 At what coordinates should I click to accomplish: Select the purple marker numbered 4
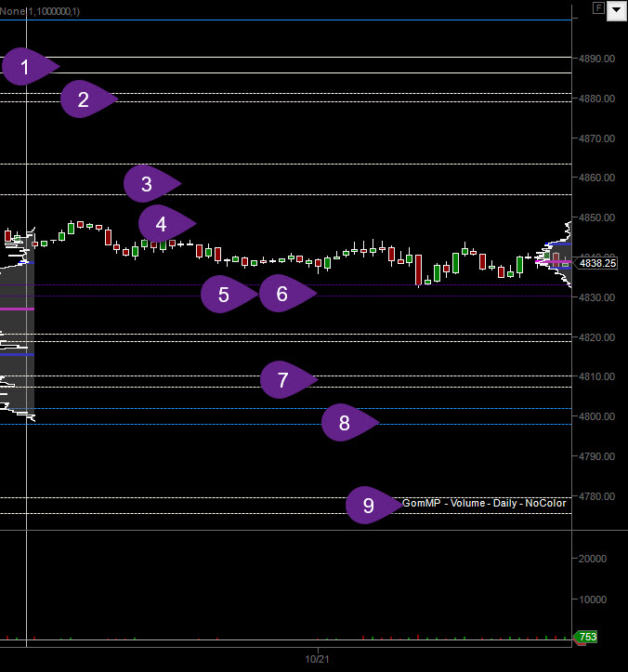pyautogui.click(x=167, y=223)
